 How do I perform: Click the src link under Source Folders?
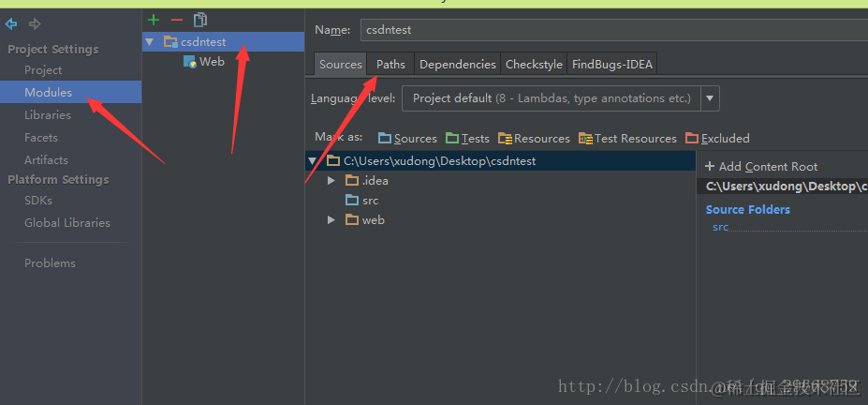coord(720,227)
